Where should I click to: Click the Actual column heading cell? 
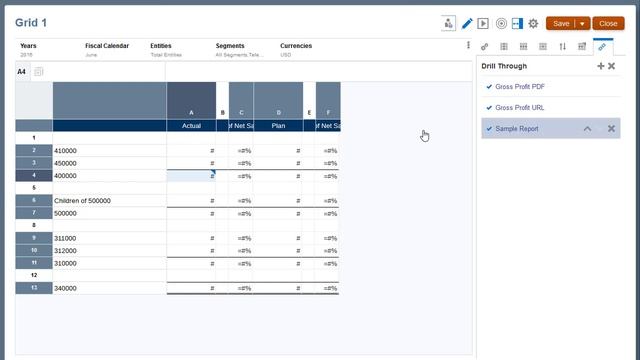point(191,126)
